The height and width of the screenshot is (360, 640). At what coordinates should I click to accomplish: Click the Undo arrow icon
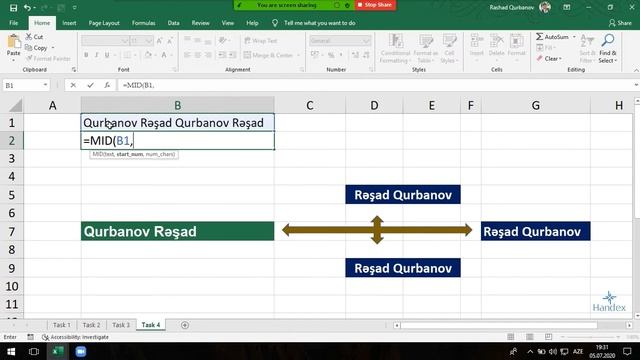tap(27, 8)
